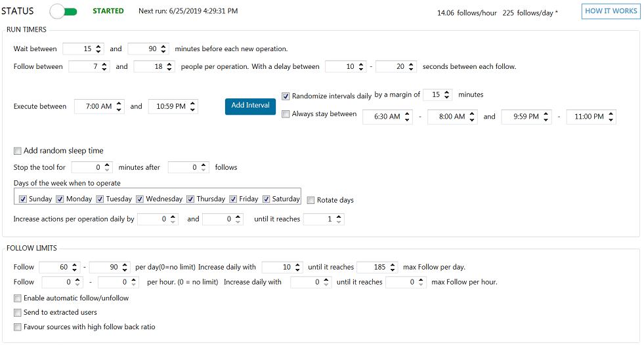This screenshot has height=345, width=644.
Task: Enable Send to extracted users
Action: pos(18,312)
